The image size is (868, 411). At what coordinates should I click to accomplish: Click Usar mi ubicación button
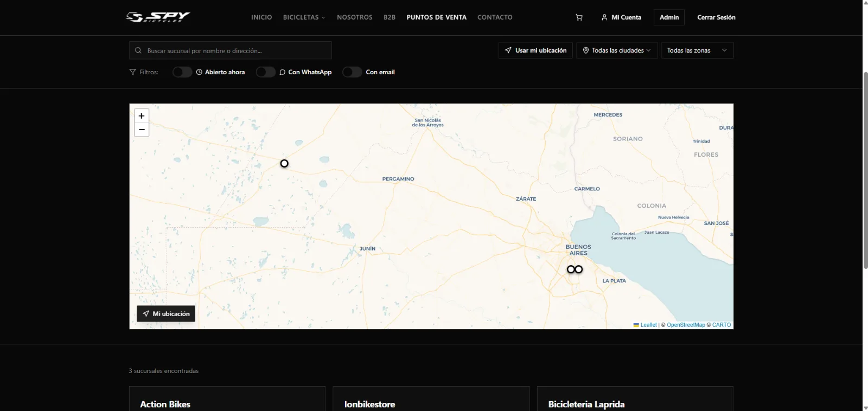(x=535, y=50)
